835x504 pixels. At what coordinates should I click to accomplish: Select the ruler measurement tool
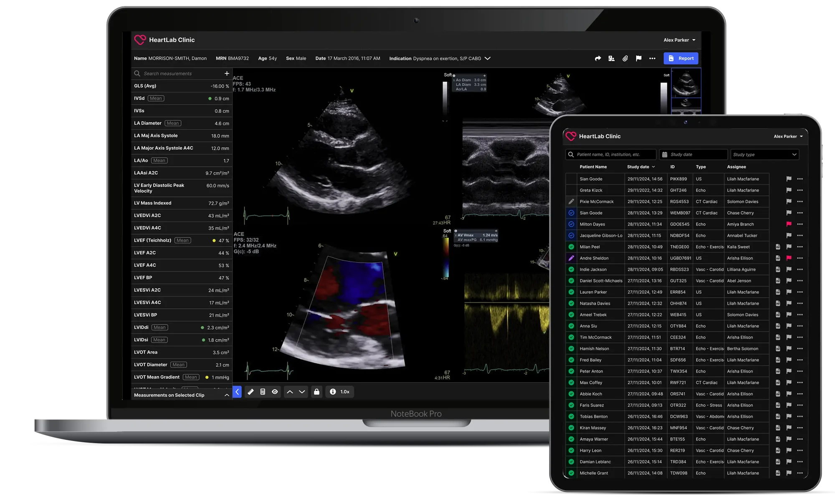click(x=250, y=392)
